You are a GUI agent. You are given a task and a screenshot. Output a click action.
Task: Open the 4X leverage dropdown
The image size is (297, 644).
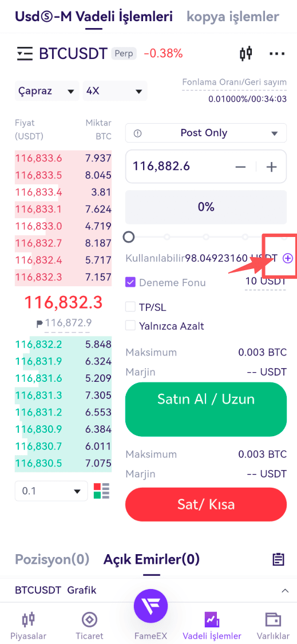pyautogui.click(x=115, y=91)
